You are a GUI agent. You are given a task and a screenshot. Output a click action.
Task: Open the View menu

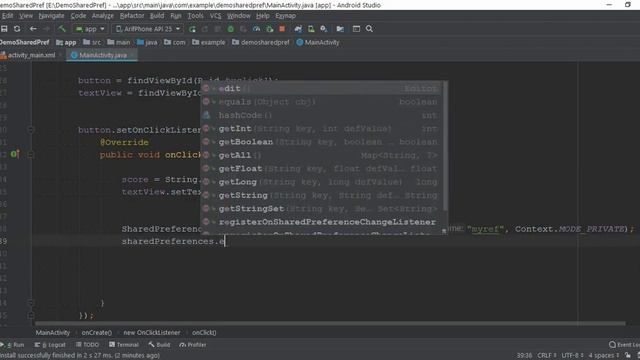26,16
